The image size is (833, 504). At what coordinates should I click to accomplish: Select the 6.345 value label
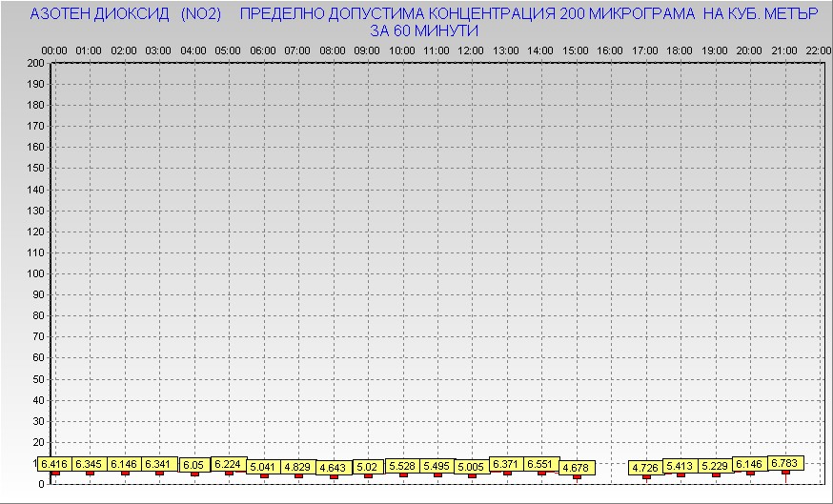pyautogui.click(x=90, y=464)
